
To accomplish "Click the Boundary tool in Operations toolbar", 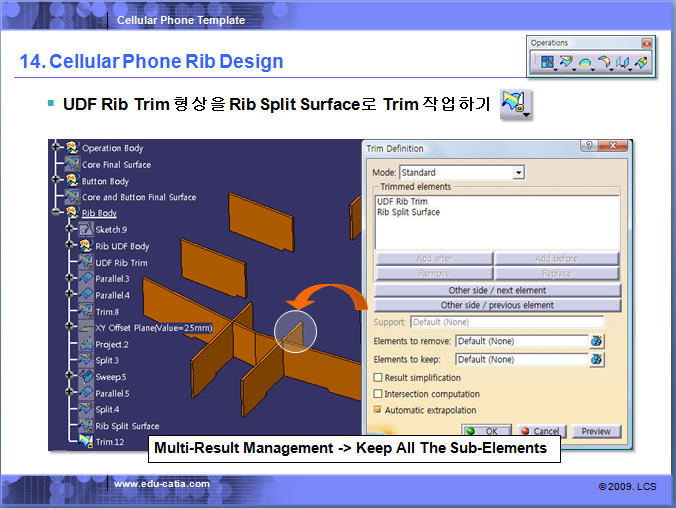I will [x=584, y=63].
